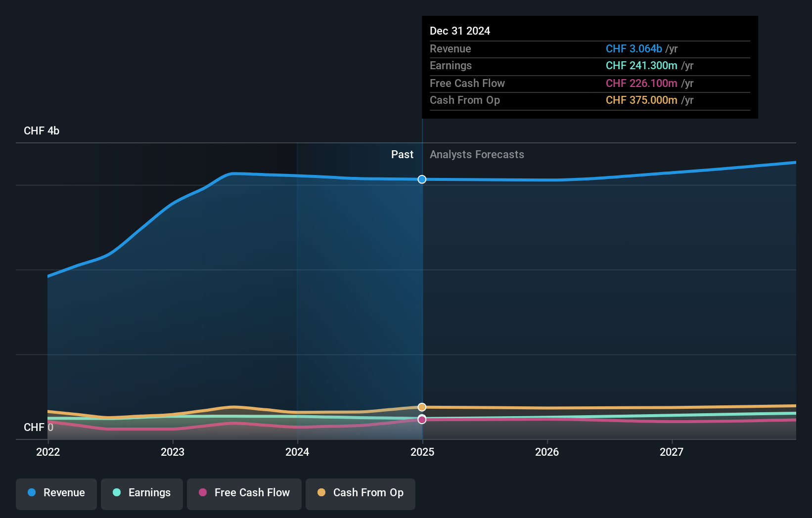Viewport: 812px width, 518px height.
Task: Click the CHF 3.064b revenue value
Action: [634, 48]
